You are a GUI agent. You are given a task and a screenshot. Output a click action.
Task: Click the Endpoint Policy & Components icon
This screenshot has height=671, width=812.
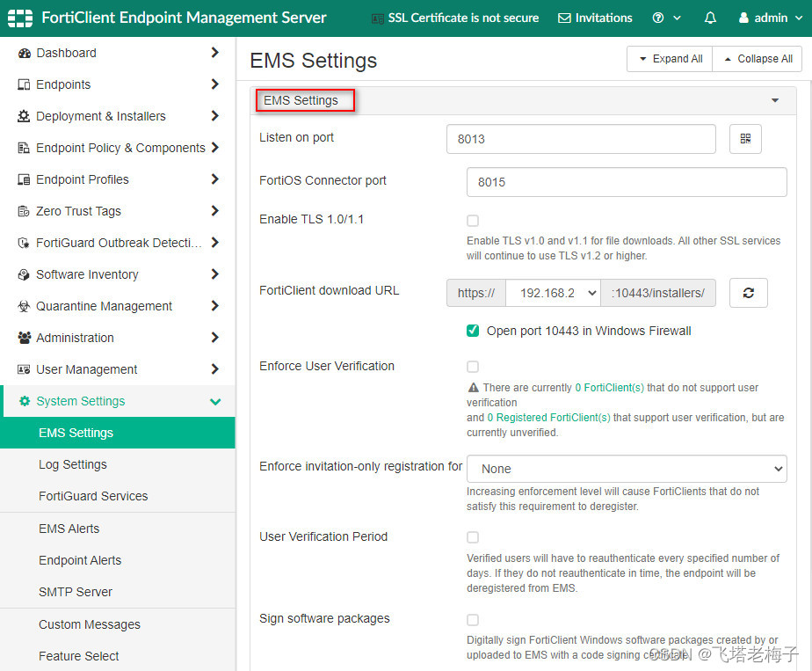[x=24, y=148]
